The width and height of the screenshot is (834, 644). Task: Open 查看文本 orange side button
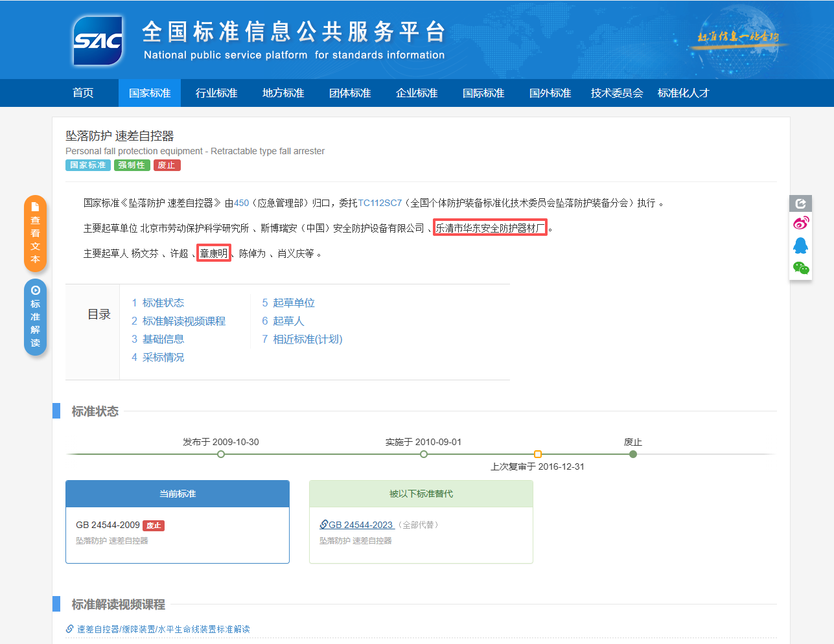coord(35,233)
